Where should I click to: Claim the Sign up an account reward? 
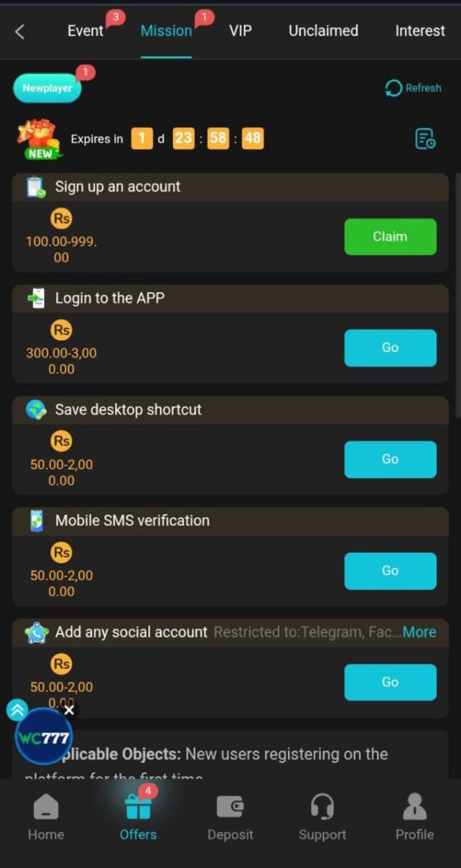coord(390,237)
